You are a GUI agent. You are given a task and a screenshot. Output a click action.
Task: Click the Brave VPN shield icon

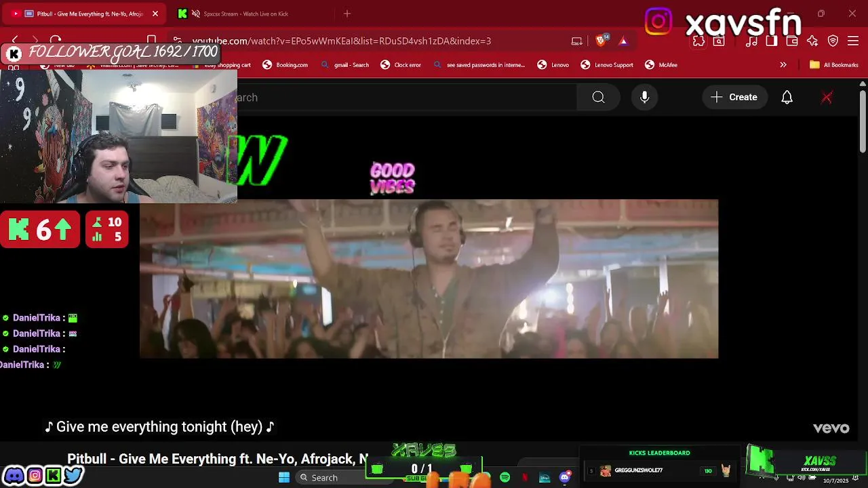click(833, 41)
